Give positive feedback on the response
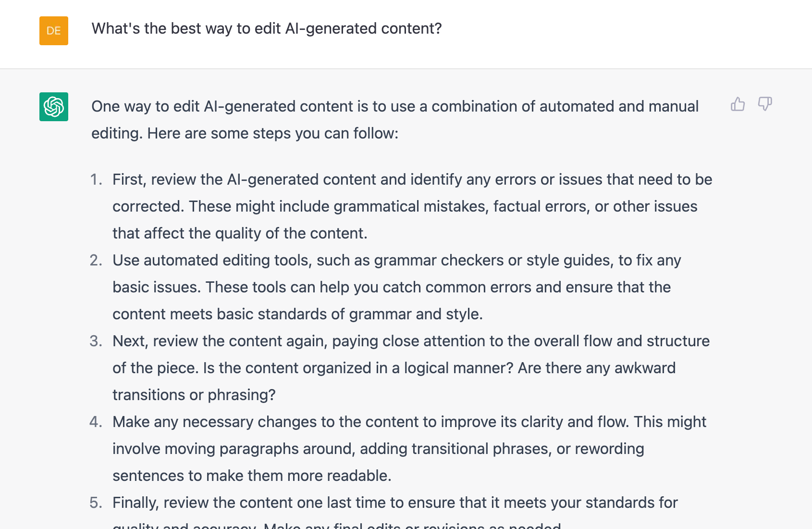812x529 pixels. (738, 104)
